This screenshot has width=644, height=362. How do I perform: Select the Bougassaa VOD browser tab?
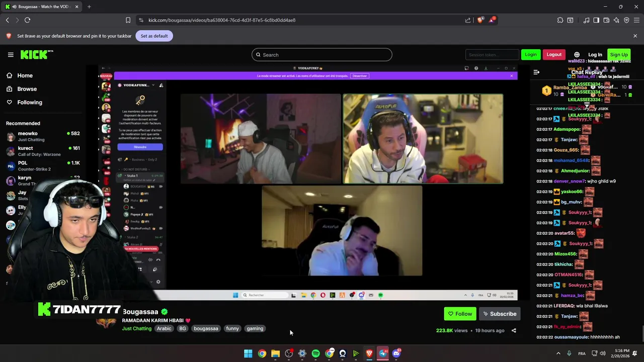(x=42, y=7)
